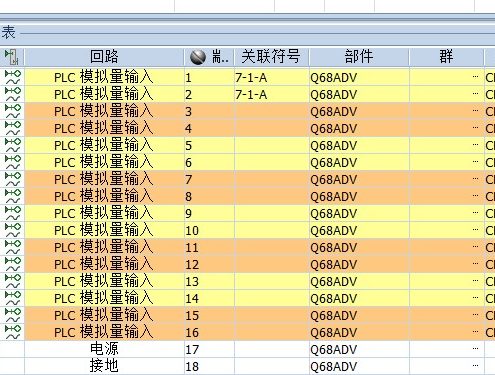Image resolution: width=495 pixels, height=375 pixels.
Task: Open the 群 ellipsis in row 1
Action: 475,77
